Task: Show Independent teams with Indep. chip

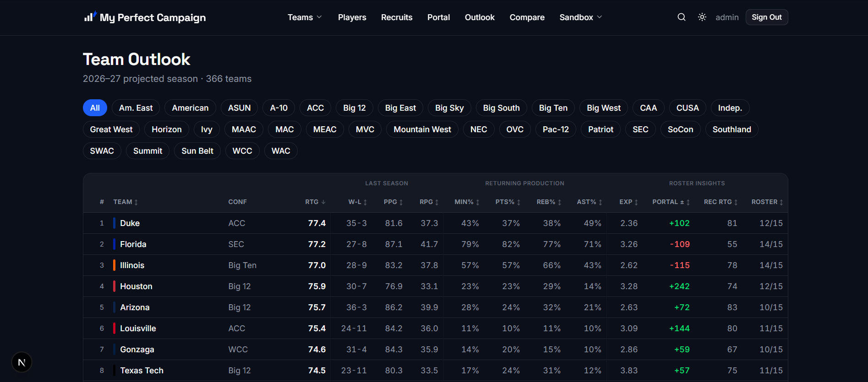Action: point(730,108)
